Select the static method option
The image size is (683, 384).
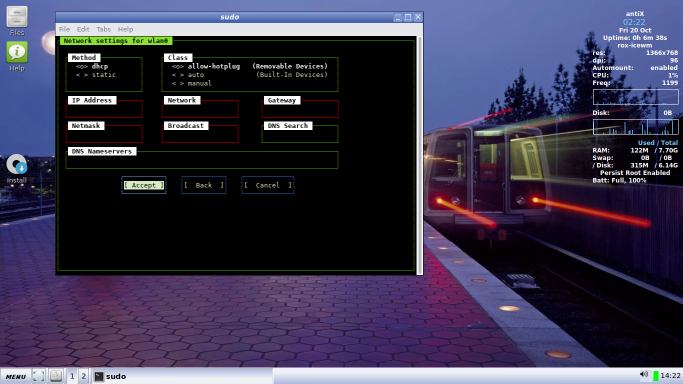[96, 75]
